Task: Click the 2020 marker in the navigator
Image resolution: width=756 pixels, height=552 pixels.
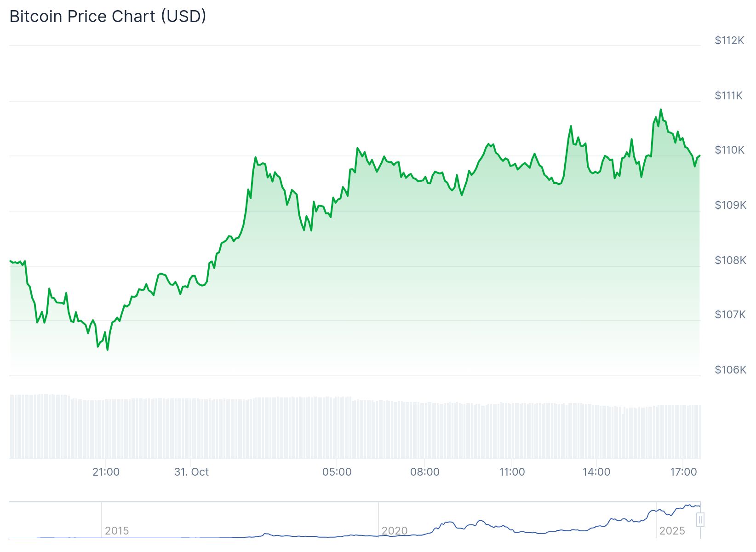Action: click(x=394, y=531)
